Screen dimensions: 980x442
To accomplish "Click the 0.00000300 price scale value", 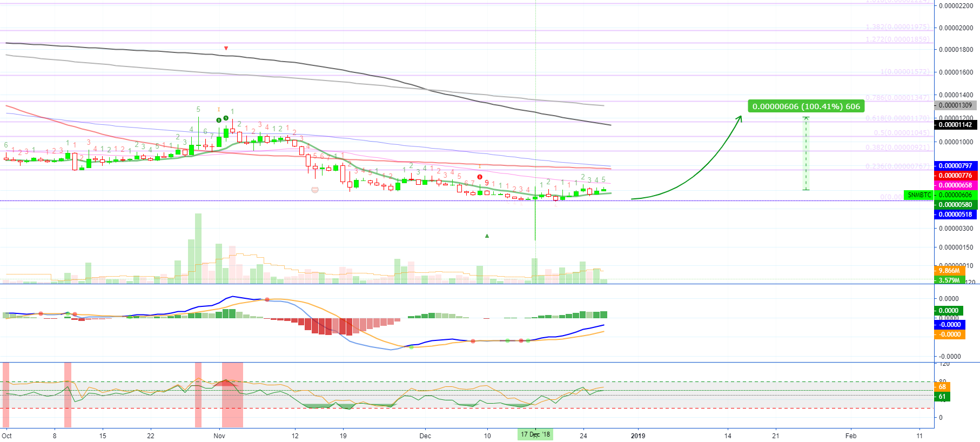I will point(956,229).
